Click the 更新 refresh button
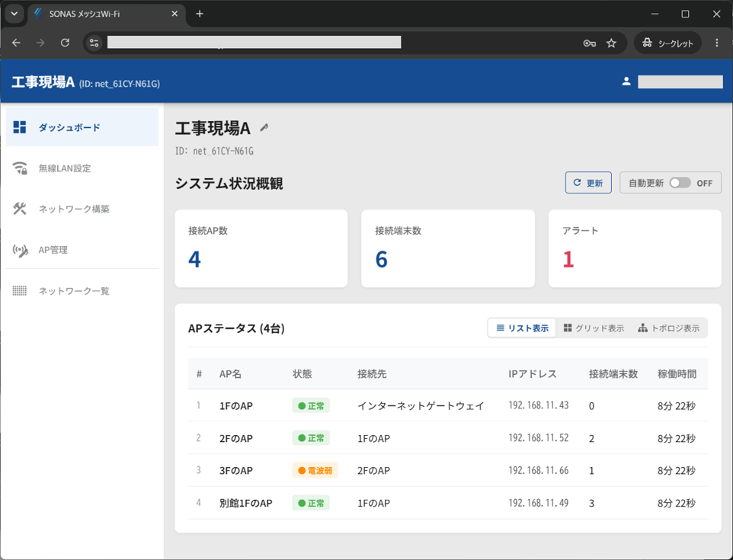 (x=588, y=183)
